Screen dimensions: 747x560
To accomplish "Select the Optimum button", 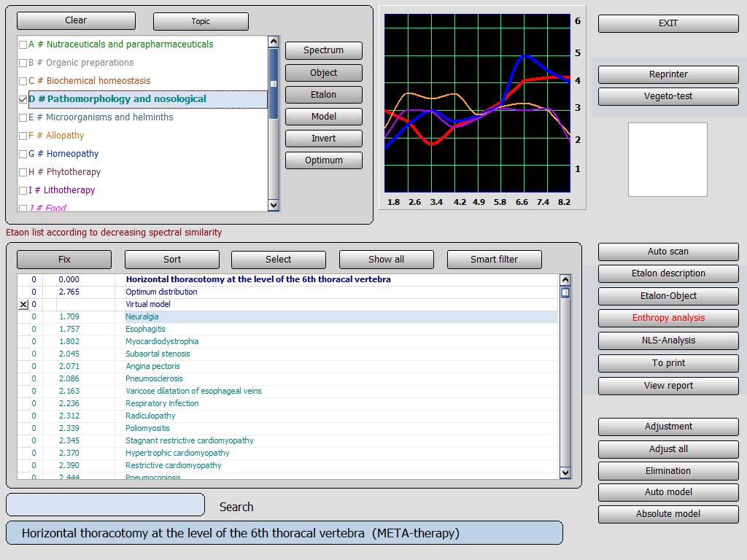I will pyautogui.click(x=323, y=160).
